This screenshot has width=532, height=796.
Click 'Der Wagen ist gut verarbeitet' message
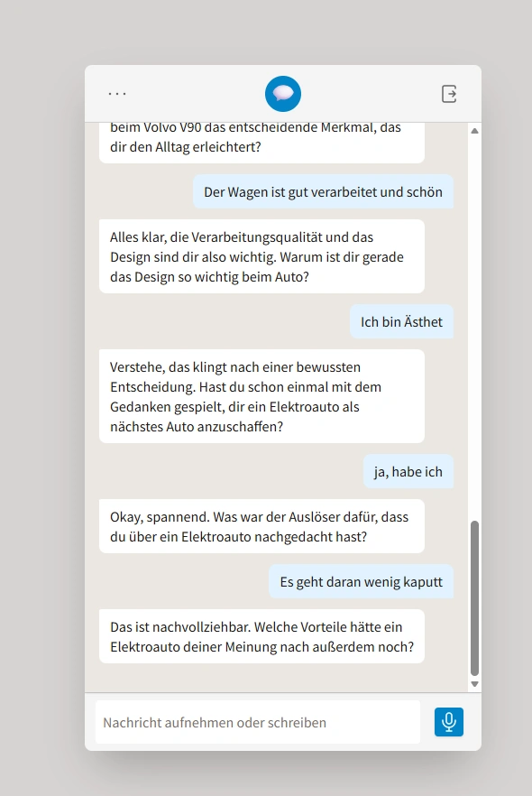point(323,192)
